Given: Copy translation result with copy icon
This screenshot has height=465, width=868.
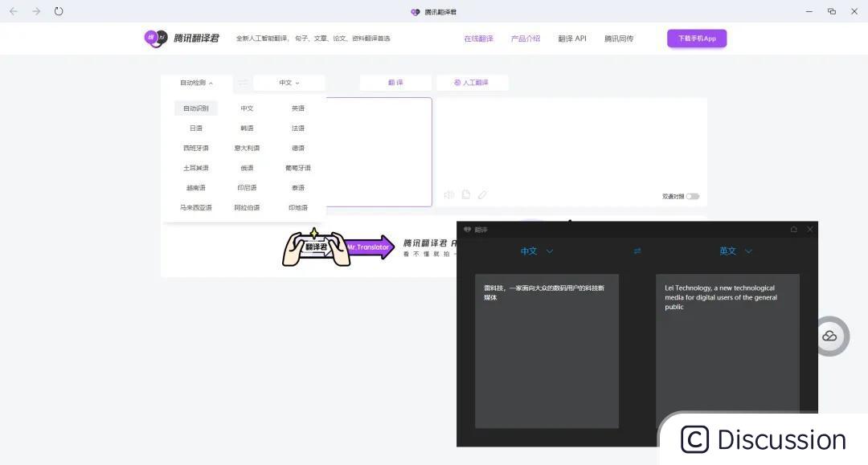Looking at the screenshot, I should click(466, 194).
